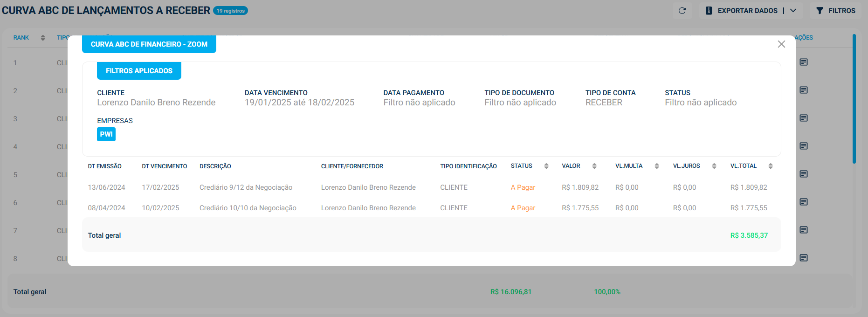The height and width of the screenshot is (317, 868).
Task: Sort by Valor column arrows
Action: [594, 166]
